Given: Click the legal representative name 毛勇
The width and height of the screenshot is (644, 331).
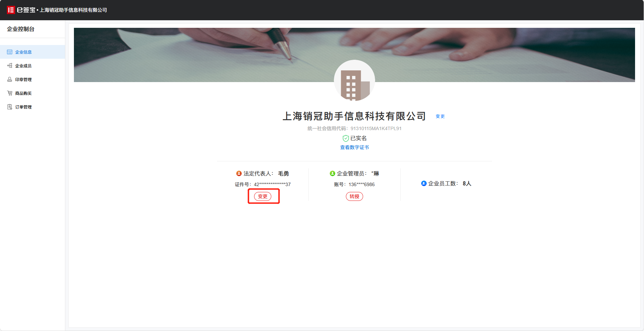Looking at the screenshot, I should pyautogui.click(x=284, y=173).
